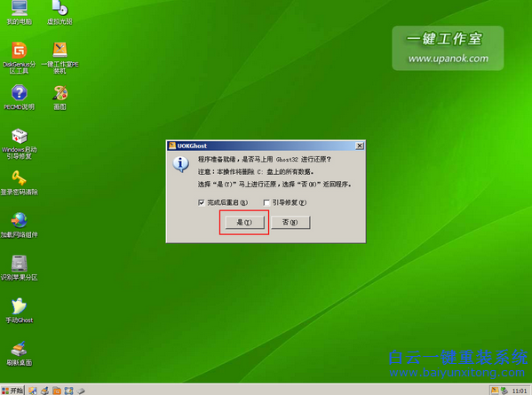Open the 开始 start menu
This screenshot has height=395, width=532.
click(x=12, y=391)
